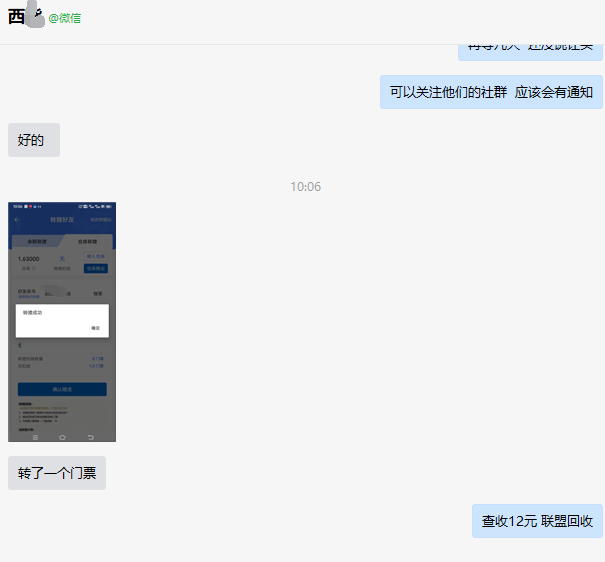Click the Android home icon in the image
This screenshot has width=605, height=562.
point(62,437)
